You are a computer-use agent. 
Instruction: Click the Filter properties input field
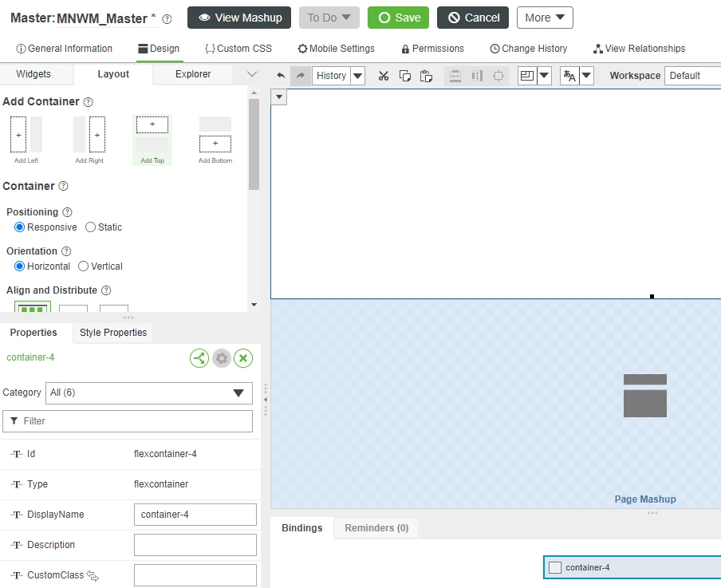click(x=128, y=421)
